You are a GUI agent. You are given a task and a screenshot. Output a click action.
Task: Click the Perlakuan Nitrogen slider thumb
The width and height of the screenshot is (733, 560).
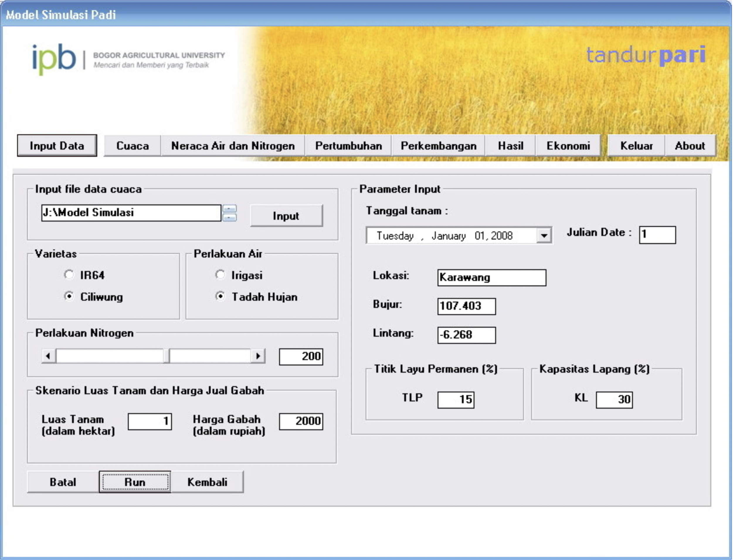166,356
